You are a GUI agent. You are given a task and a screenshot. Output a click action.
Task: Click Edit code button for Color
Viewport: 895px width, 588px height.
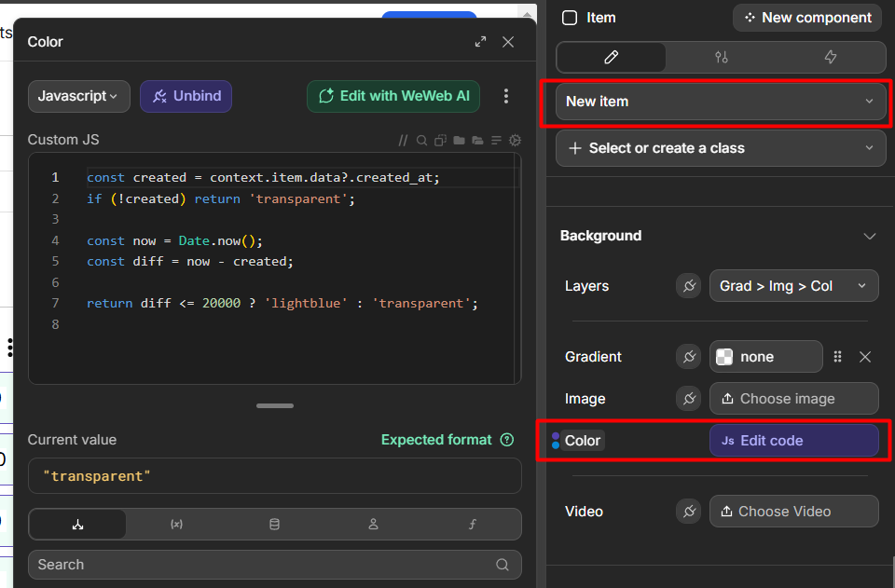794,440
